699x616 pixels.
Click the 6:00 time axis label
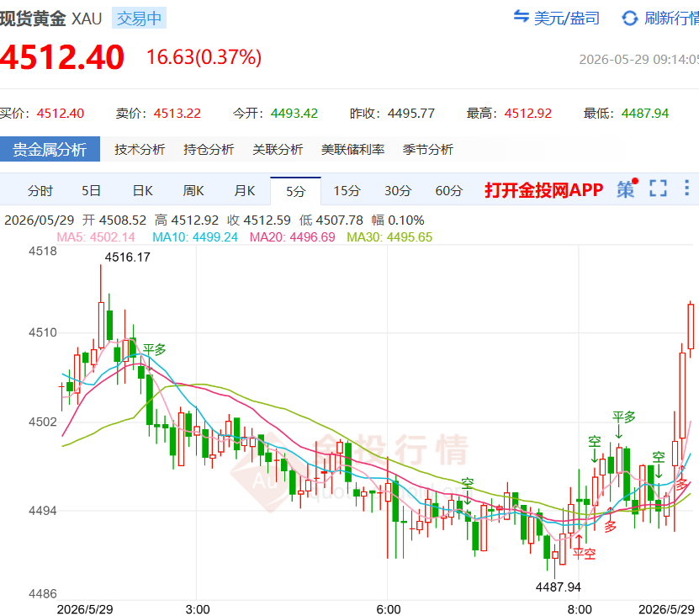(389, 609)
